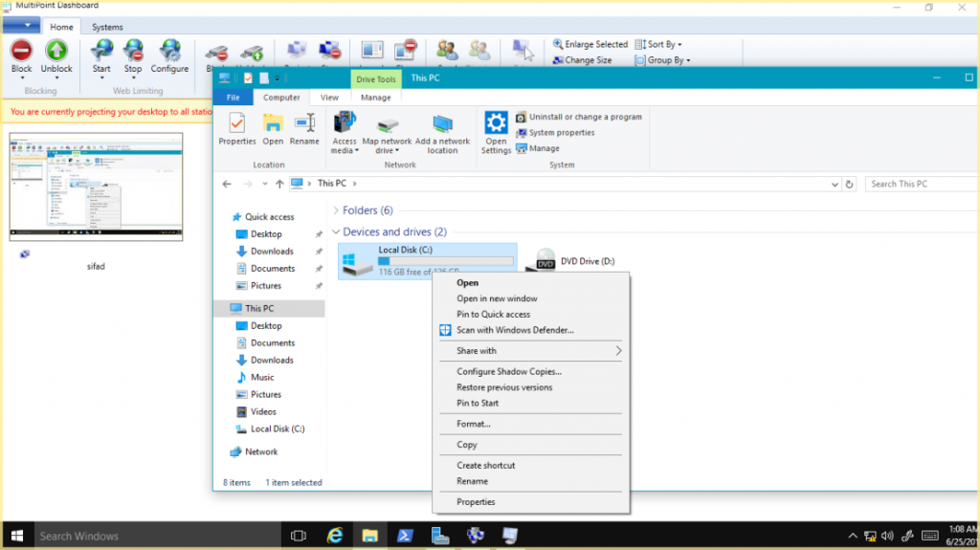Click the Open folder icon in Location group

tap(273, 123)
